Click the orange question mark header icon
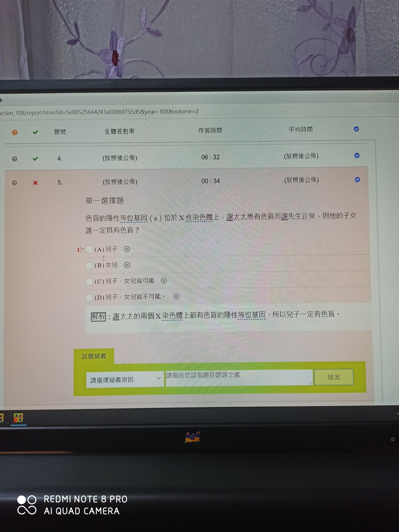 (x=15, y=133)
